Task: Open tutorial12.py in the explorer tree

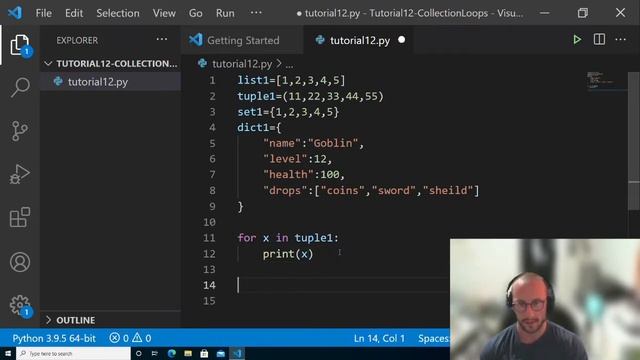Action: 111,82
